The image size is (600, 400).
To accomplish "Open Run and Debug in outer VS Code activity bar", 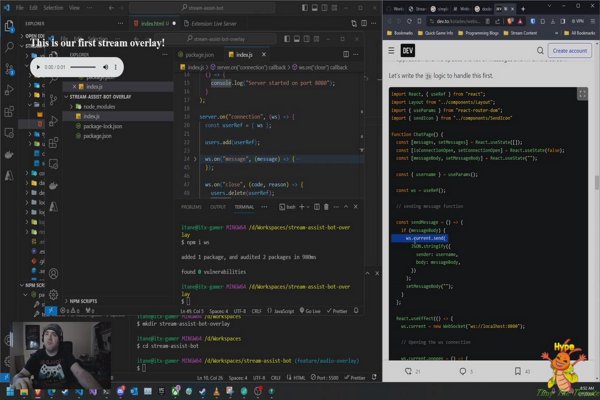I will pos(9,90).
